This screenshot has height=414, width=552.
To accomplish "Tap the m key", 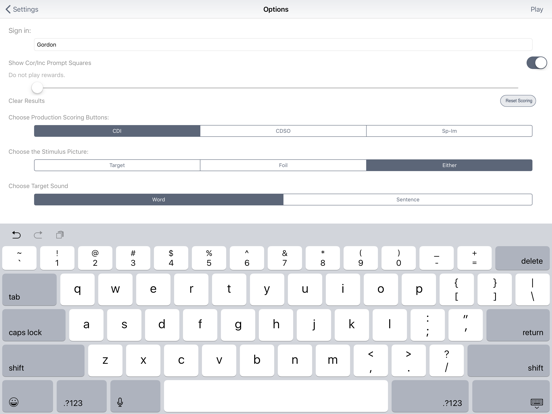I will coord(333,360).
